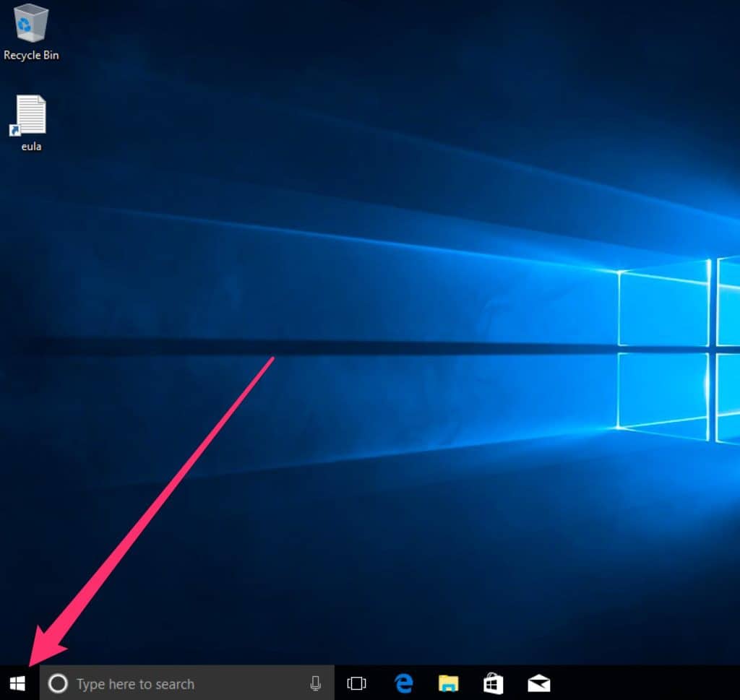Viewport: 740px width, 700px height.
Task: Click the 'eula' label text
Action: tap(31, 147)
